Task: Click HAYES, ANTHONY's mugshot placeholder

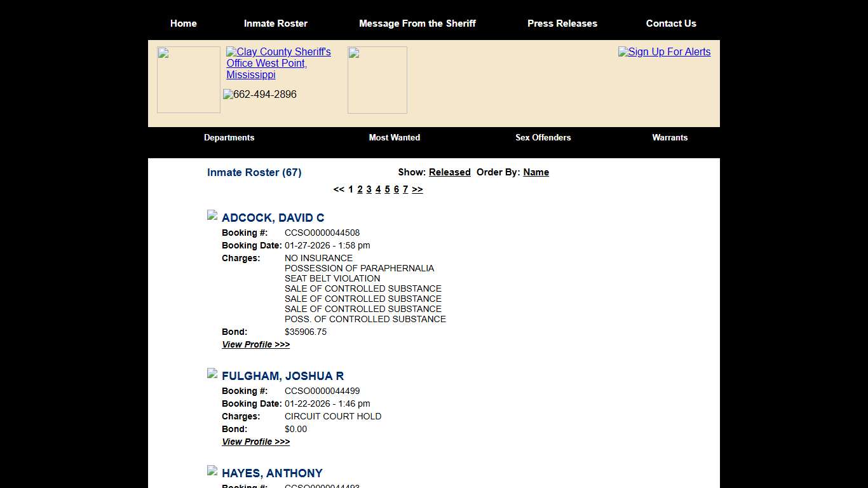Action: click(212, 470)
